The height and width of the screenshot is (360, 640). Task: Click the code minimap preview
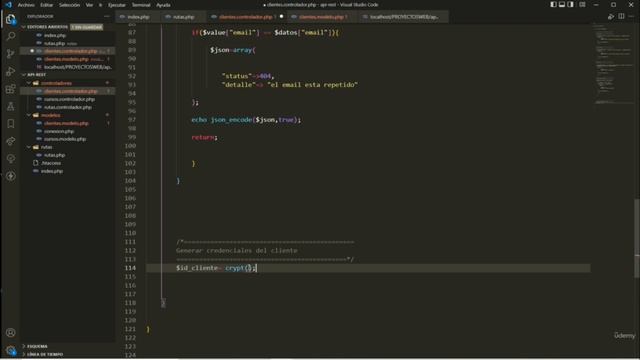point(612,63)
